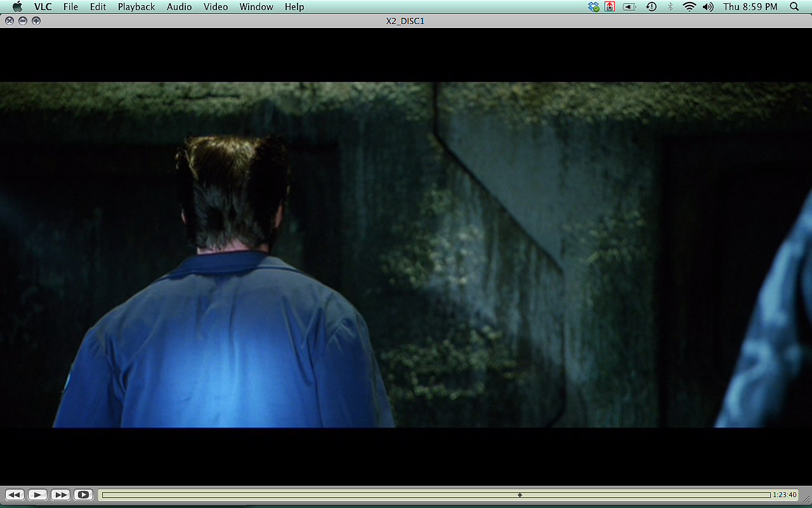Zoom the X2_DISC1 window
Image resolution: width=812 pixels, height=508 pixels.
click(x=36, y=20)
